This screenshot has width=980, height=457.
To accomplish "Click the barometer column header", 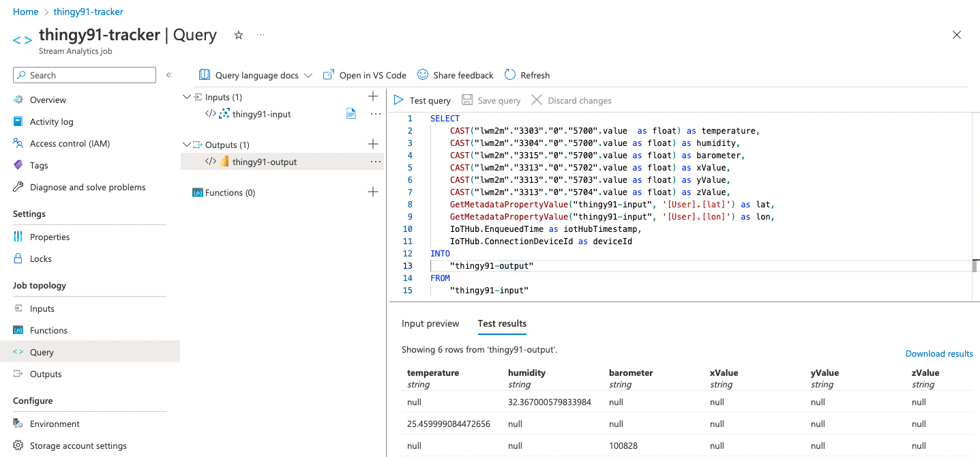I will point(631,373).
